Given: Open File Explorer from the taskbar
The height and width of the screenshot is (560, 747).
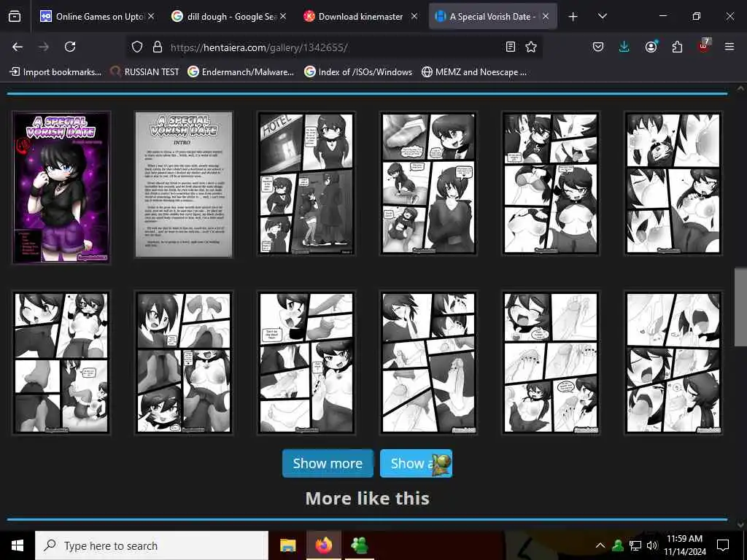Looking at the screenshot, I should (x=287, y=545).
